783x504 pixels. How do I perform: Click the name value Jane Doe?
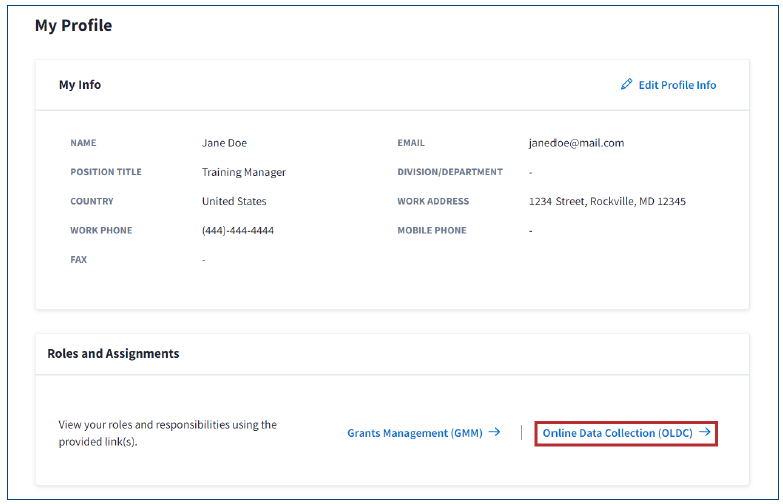point(225,143)
